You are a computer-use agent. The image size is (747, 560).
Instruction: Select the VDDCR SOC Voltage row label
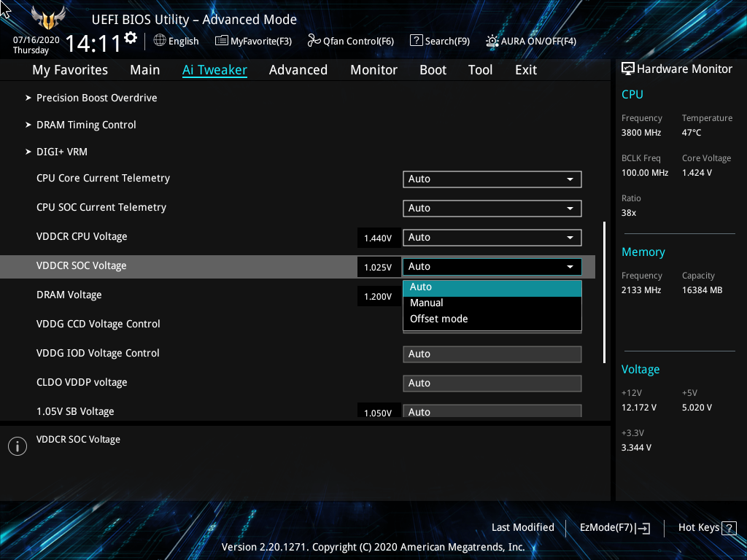pos(82,265)
